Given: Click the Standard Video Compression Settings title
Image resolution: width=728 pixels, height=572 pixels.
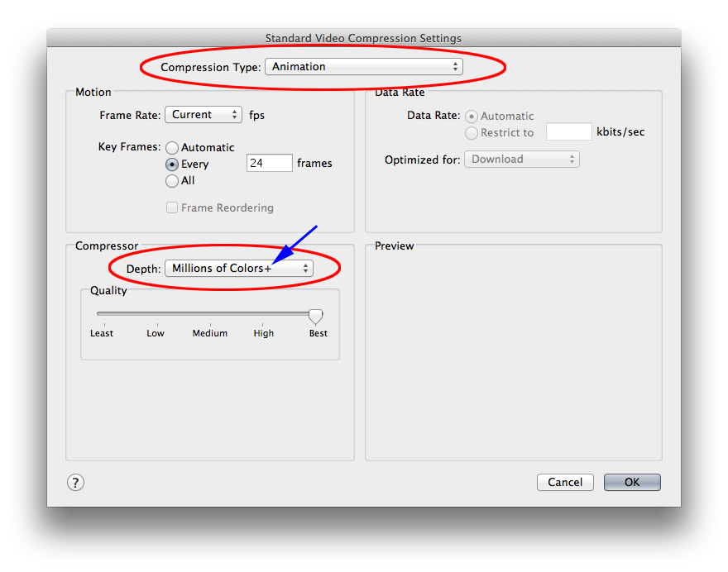Looking at the screenshot, I should (363, 38).
